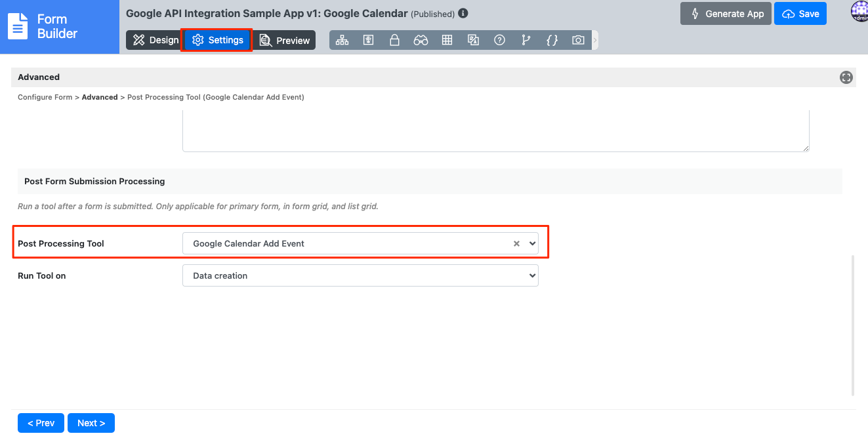
Task: Click the git branch icon in toolbar
Action: pos(526,40)
